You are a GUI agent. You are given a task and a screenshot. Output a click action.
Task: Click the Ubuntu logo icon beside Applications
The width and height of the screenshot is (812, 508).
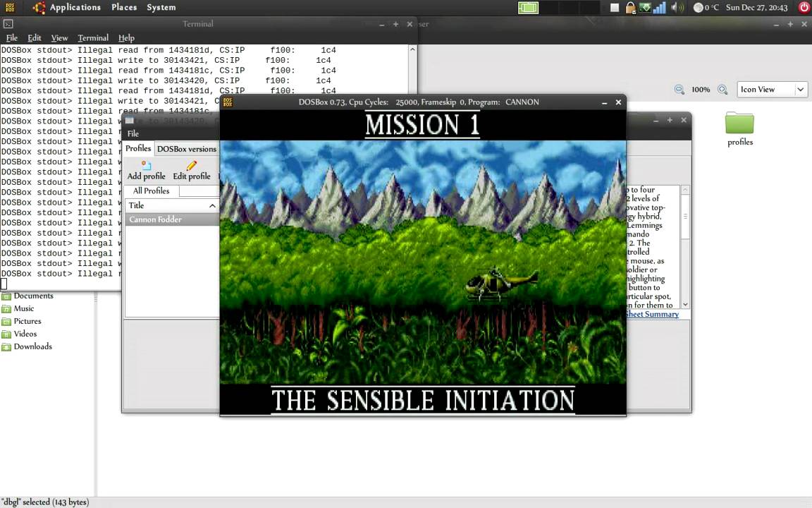[x=39, y=7]
